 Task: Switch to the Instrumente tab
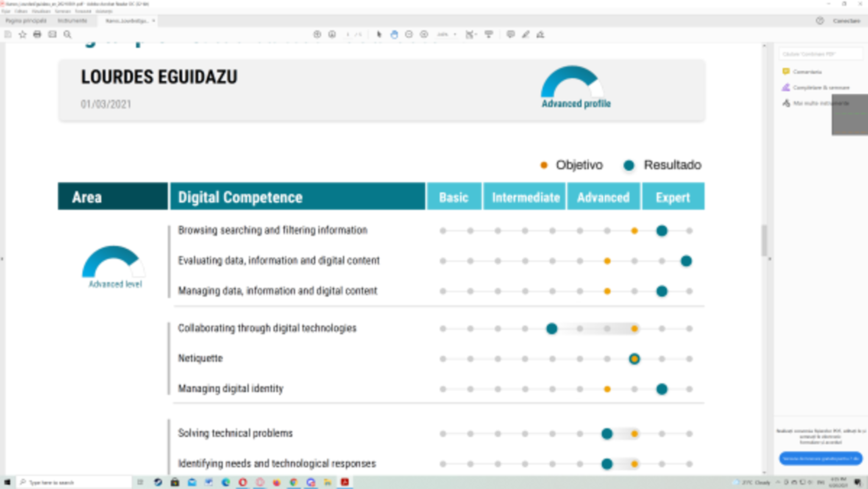[72, 21]
